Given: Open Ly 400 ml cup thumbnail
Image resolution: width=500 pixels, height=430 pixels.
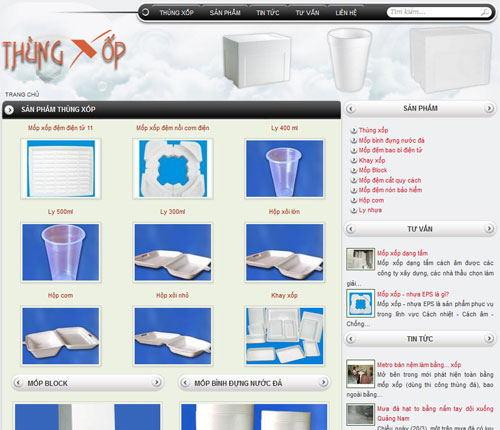Looking at the screenshot, I should pyautogui.click(x=284, y=169).
